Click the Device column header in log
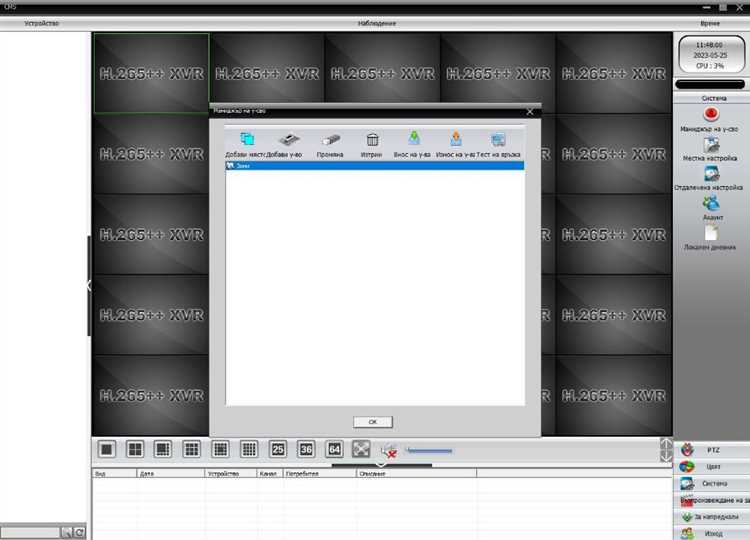Image resolution: width=750 pixels, height=540 pixels. tap(231, 474)
